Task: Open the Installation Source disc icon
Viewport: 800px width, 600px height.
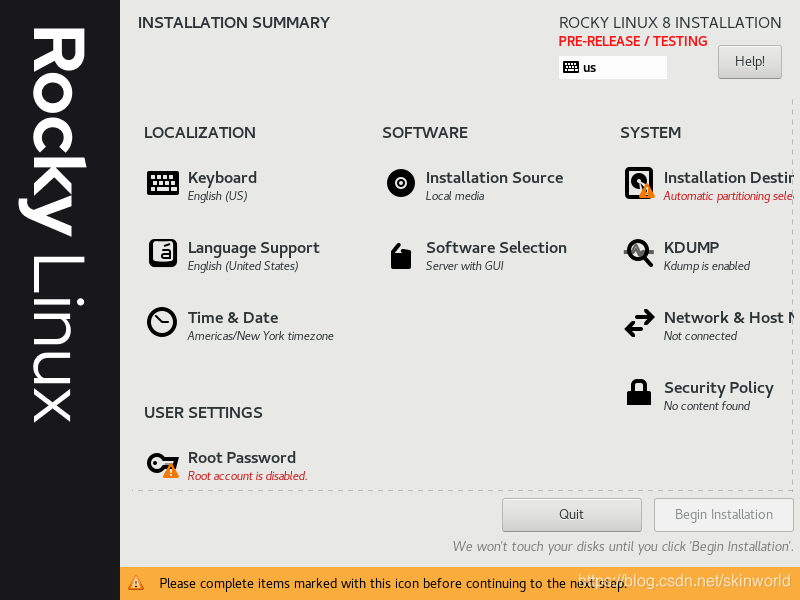Action: [401, 183]
